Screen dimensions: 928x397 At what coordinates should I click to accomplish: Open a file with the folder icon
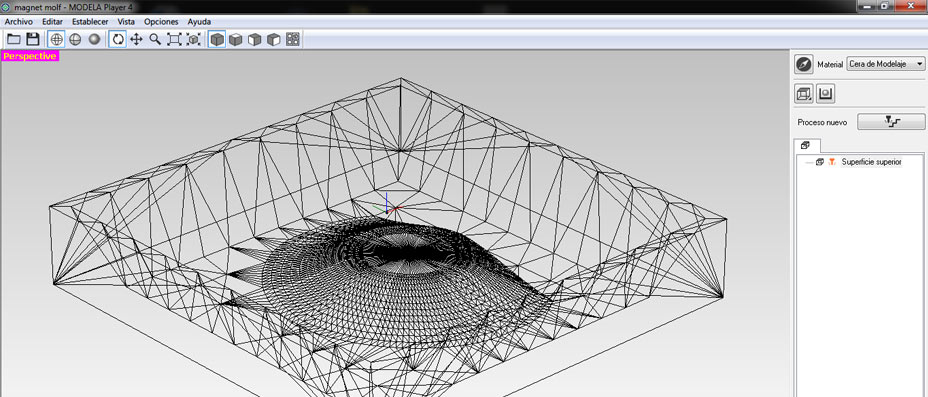click(x=14, y=40)
